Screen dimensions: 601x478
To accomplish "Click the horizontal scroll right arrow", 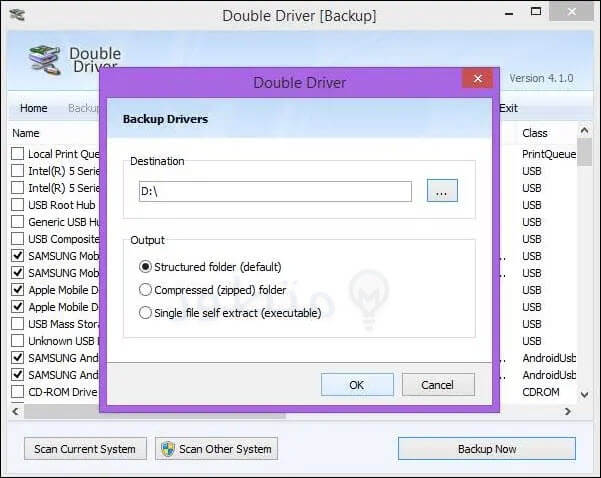I will click(568, 411).
